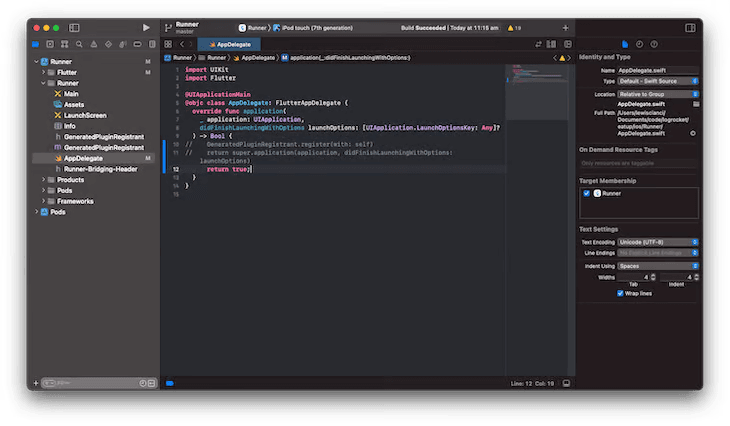Image resolution: width=730 pixels, height=426 pixels.
Task: Toggle the Wrap lines checkbox
Action: point(621,293)
